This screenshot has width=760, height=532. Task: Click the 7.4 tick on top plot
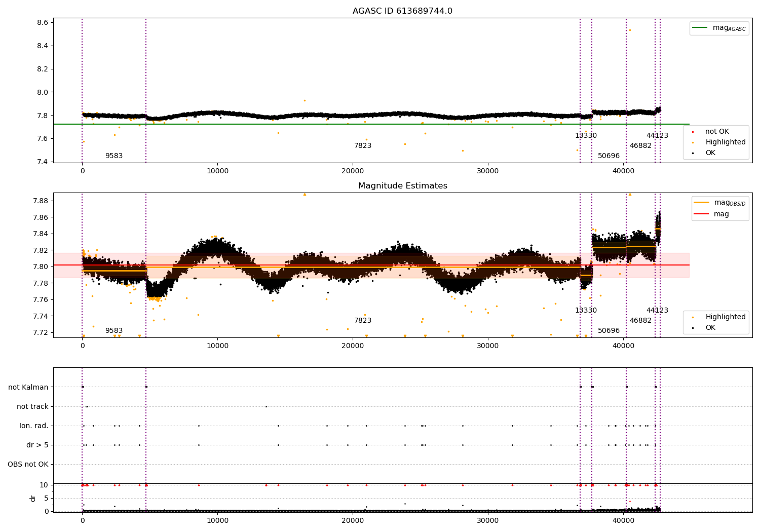tap(43, 162)
